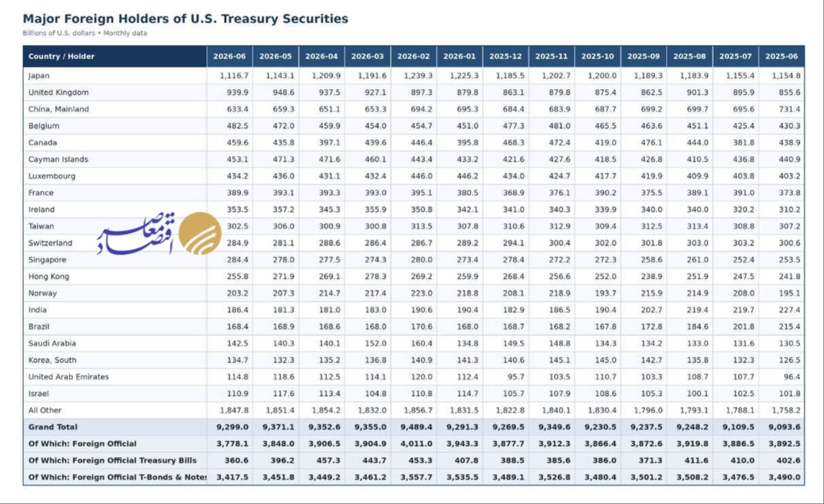Click the golden circular watermark logo
The height and width of the screenshot is (504, 824).
[x=199, y=233]
